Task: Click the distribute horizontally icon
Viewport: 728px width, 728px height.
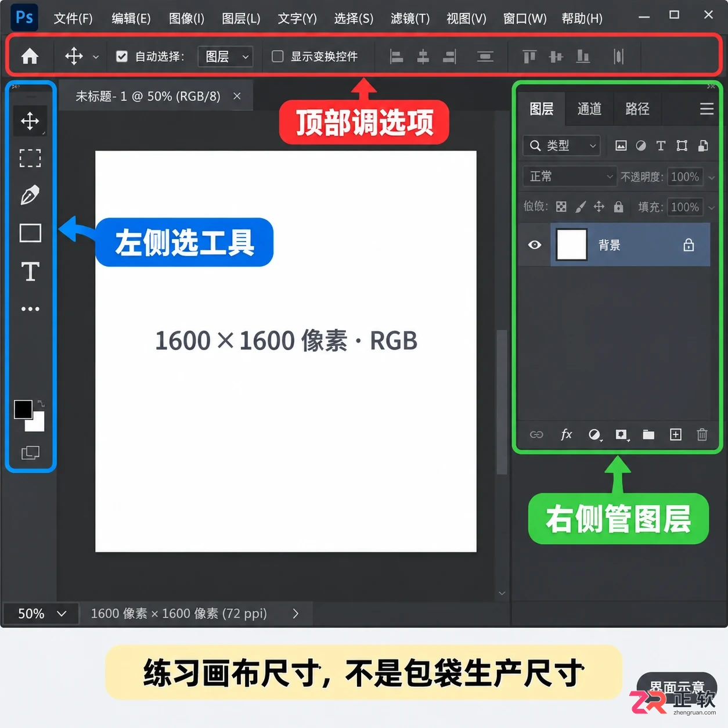Action: (618, 56)
